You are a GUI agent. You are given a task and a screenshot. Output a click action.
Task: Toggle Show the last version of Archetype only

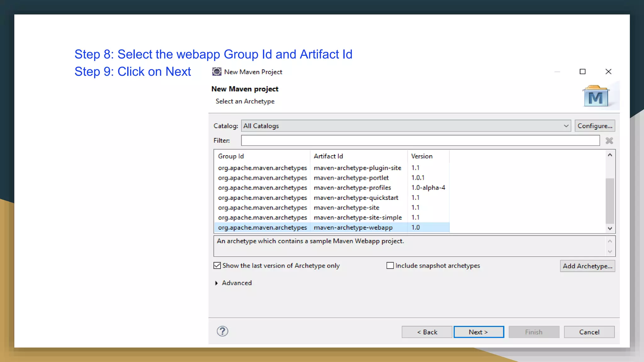point(217,266)
